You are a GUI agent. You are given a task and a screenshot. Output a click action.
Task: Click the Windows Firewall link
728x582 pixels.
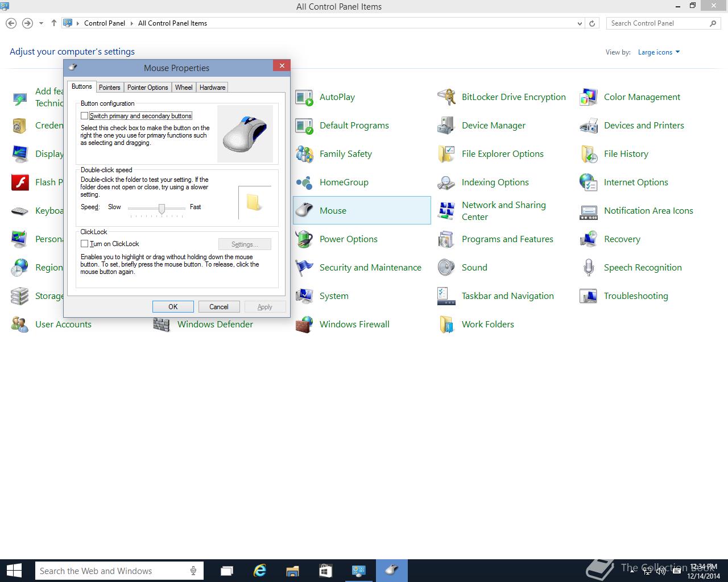point(354,325)
